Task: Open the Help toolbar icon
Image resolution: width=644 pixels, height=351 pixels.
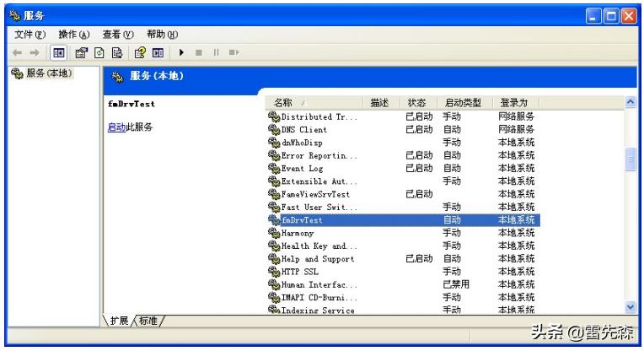Action: click(140, 52)
